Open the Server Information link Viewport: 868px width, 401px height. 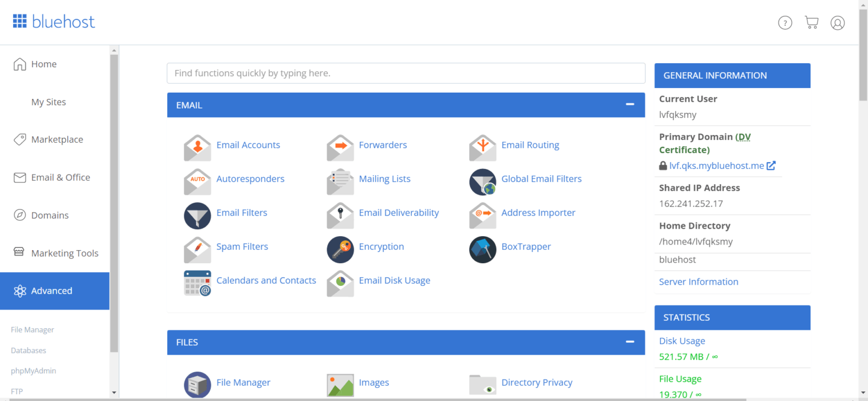(698, 281)
